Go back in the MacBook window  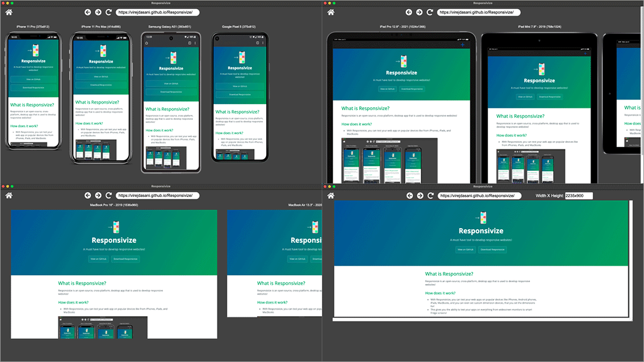[87, 195]
